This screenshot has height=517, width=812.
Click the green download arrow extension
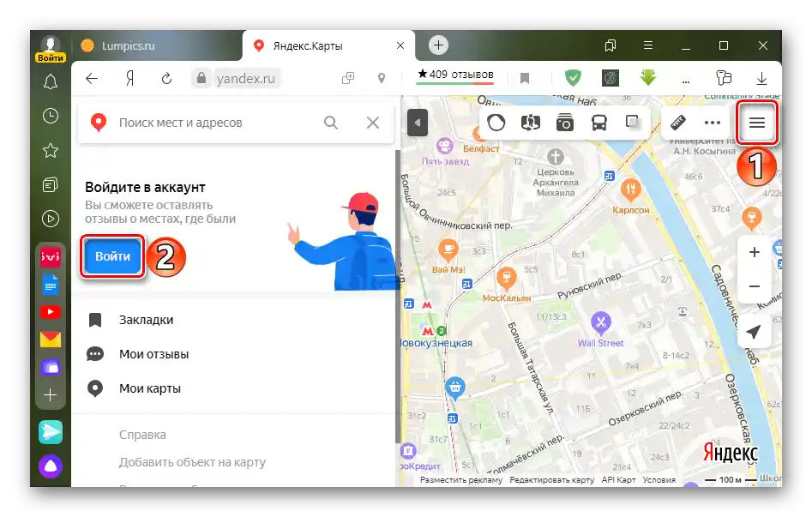[x=648, y=77]
